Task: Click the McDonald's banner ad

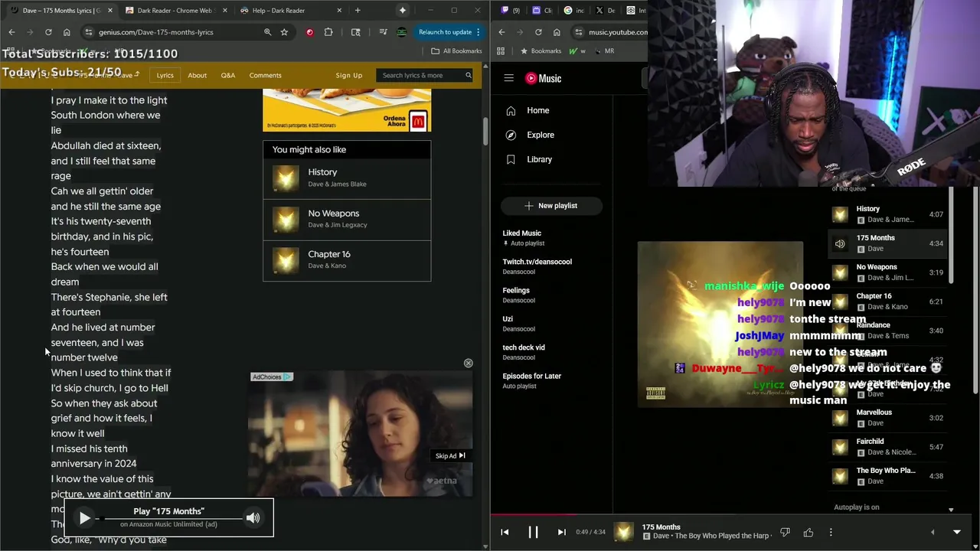Action: point(347,109)
